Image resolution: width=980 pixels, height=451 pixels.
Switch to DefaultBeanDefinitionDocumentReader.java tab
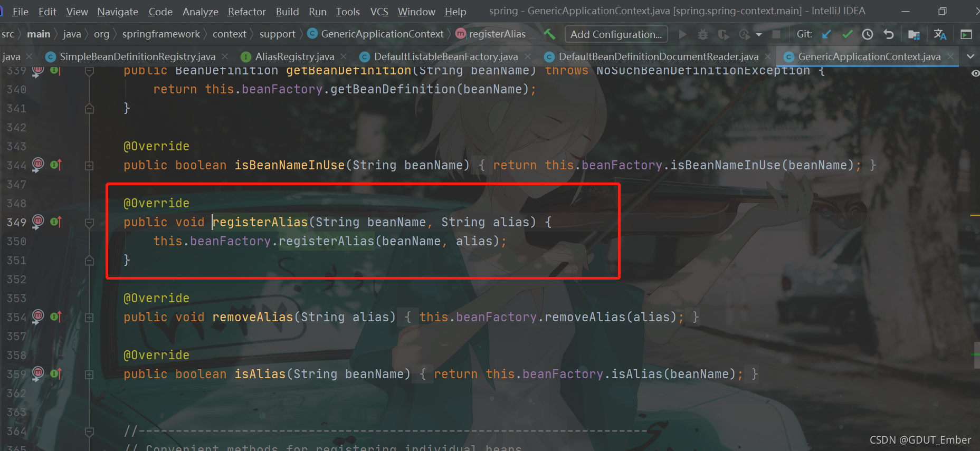pyautogui.click(x=658, y=56)
